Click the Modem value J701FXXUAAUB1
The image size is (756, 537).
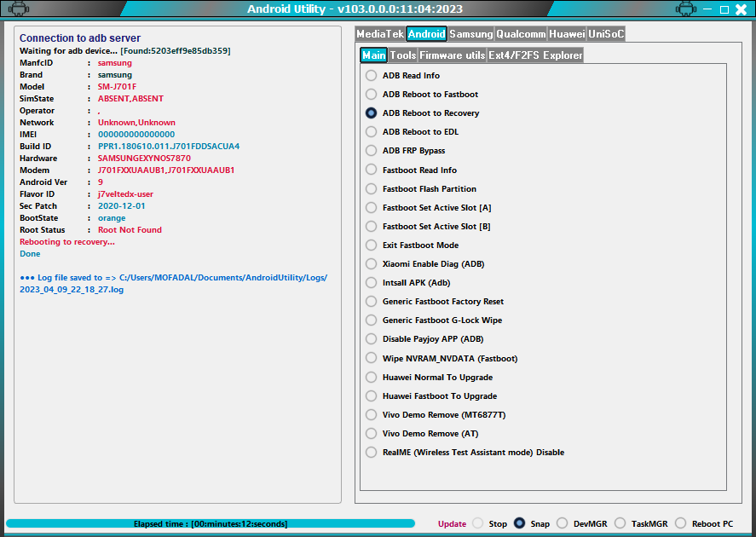tap(166, 170)
